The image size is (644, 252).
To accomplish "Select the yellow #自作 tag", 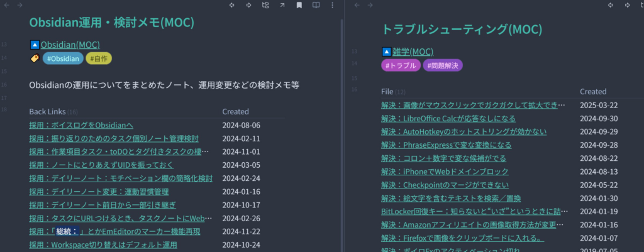I will 99,58.
